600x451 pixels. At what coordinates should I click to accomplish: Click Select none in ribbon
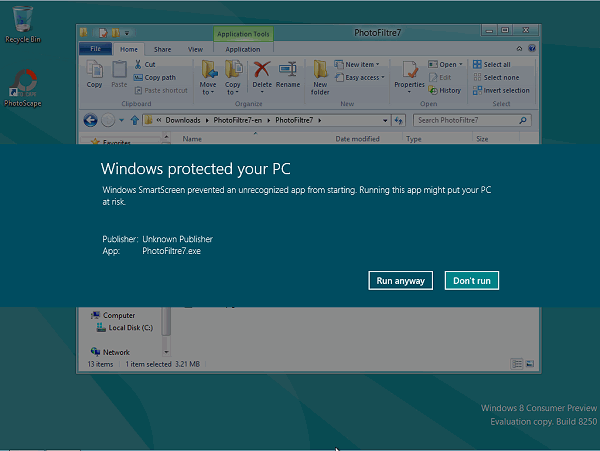point(496,77)
